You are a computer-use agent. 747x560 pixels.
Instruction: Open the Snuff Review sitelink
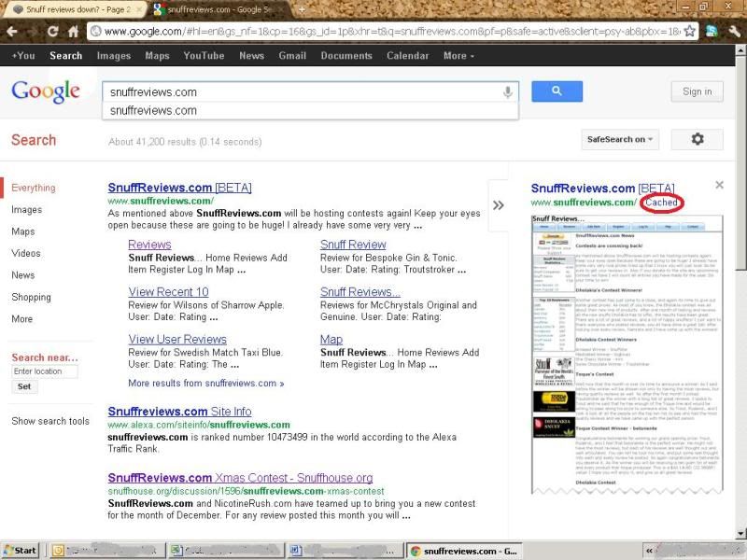[353, 245]
